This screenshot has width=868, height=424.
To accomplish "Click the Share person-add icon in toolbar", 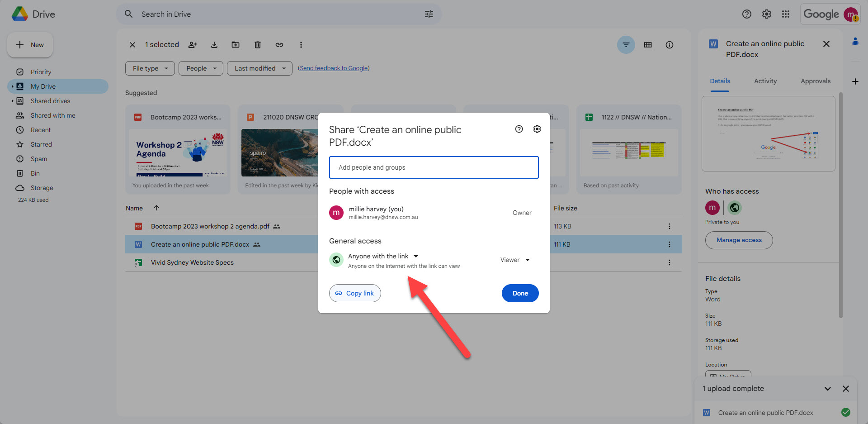I will pos(193,45).
